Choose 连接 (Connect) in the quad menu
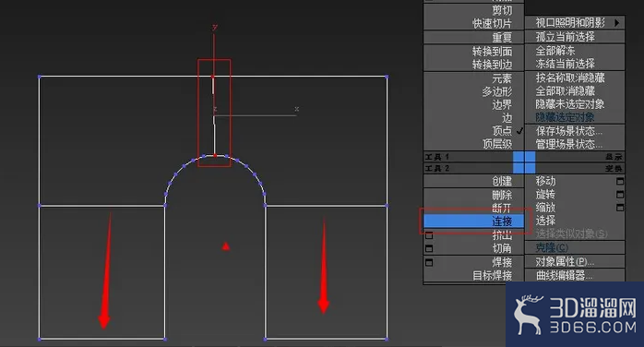 (473, 221)
